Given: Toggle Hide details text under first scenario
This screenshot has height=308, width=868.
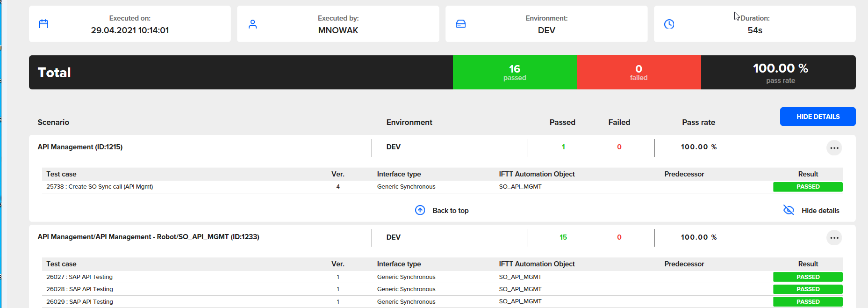Looking at the screenshot, I should pos(820,211).
